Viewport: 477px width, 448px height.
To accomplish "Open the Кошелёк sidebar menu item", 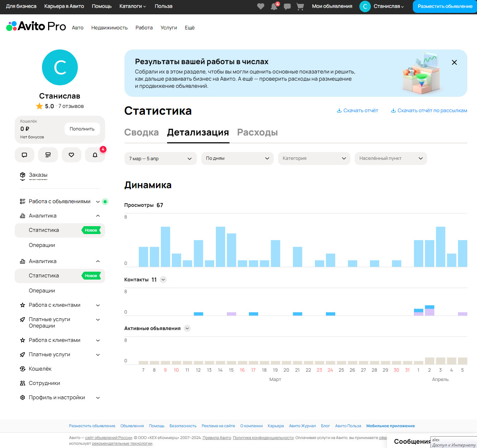I will click(x=40, y=369).
